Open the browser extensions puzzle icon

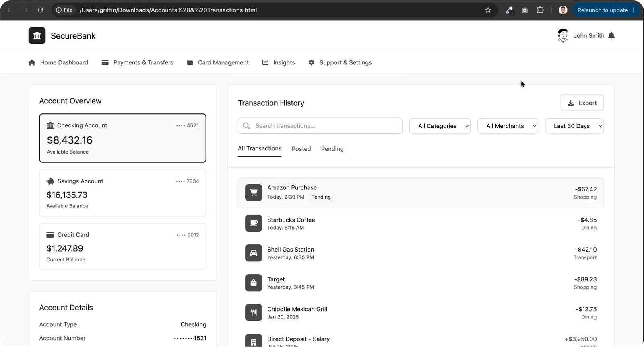pyautogui.click(x=540, y=10)
